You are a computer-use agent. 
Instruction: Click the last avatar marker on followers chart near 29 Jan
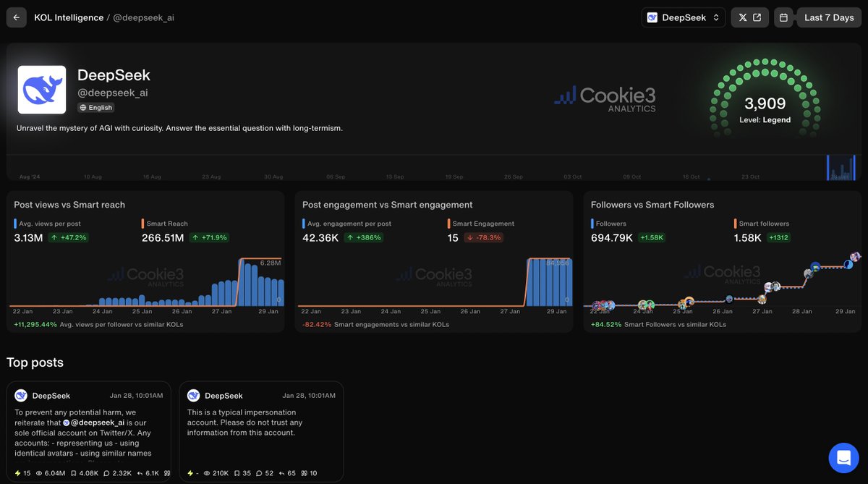[855, 258]
